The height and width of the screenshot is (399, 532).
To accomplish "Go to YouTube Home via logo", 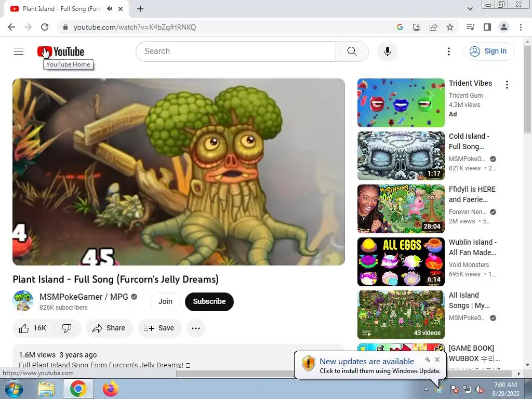I will [61, 51].
